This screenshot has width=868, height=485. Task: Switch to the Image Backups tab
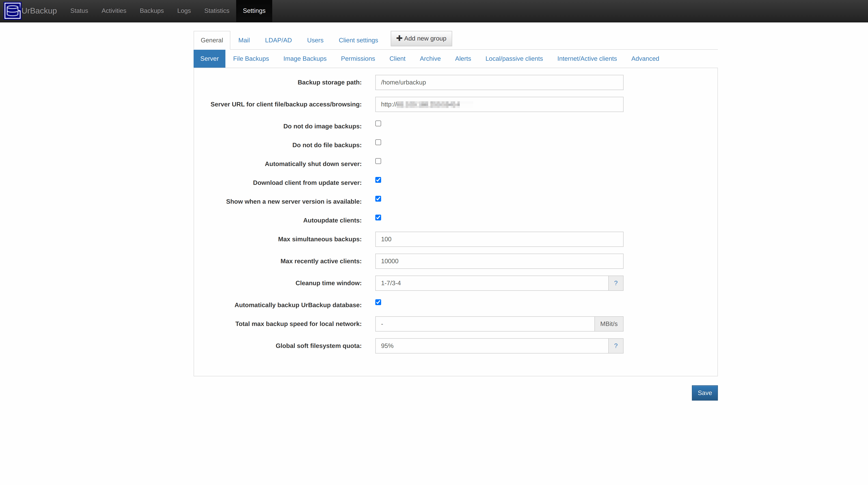point(305,58)
